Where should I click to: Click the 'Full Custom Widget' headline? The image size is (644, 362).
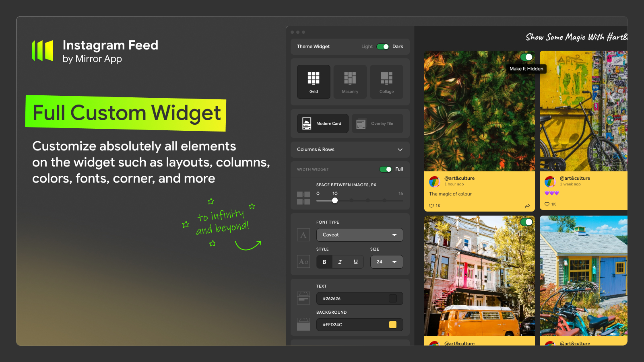(x=126, y=113)
